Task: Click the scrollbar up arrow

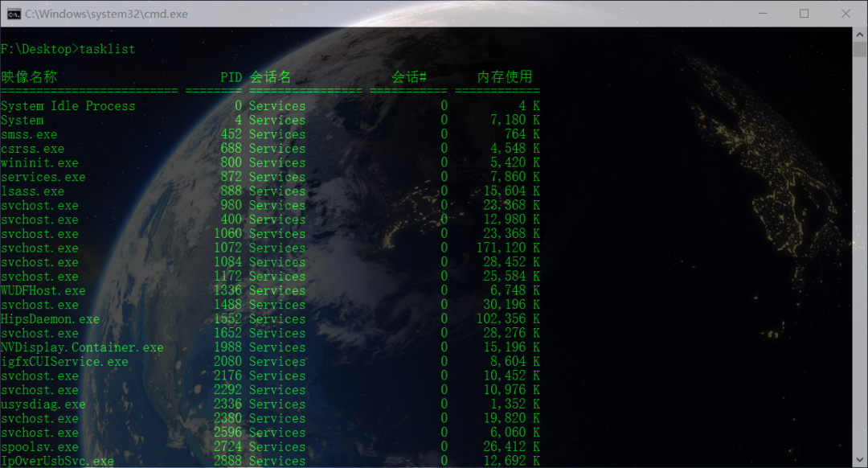Action: 860,35
